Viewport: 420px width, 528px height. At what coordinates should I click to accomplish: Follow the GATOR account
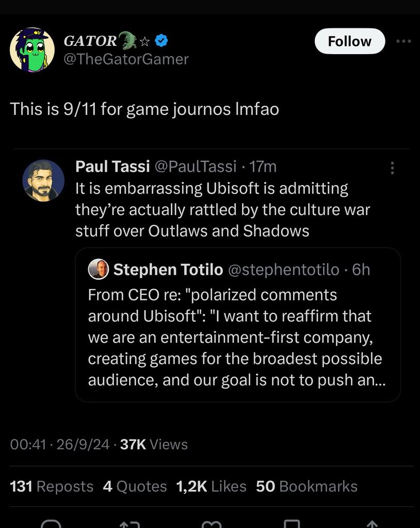349,41
